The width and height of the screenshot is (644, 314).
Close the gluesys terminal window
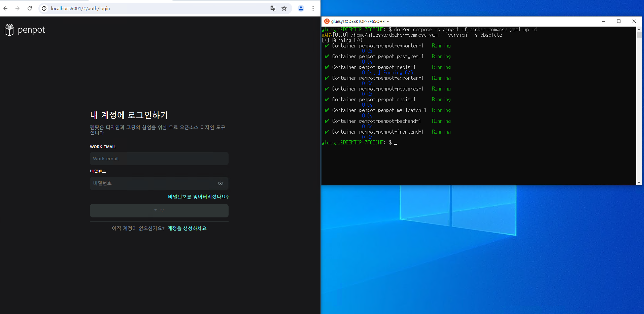[x=634, y=21]
